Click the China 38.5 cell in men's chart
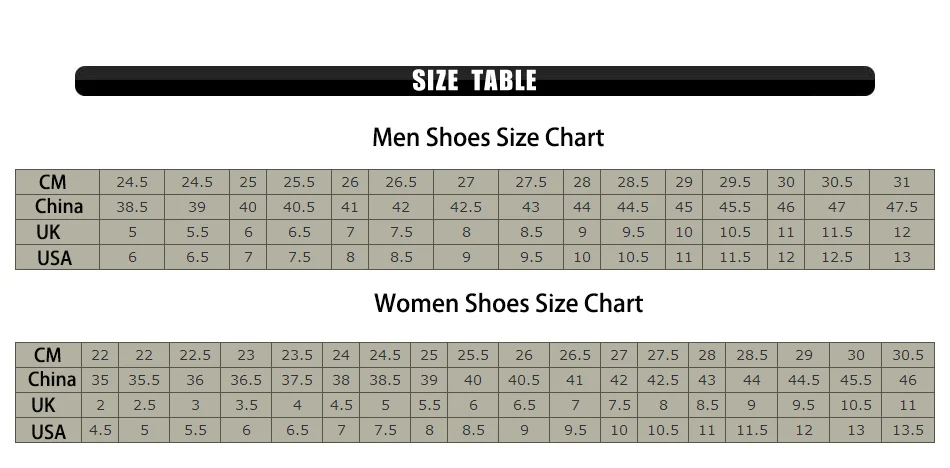The height and width of the screenshot is (468, 950). pyautogui.click(x=132, y=207)
